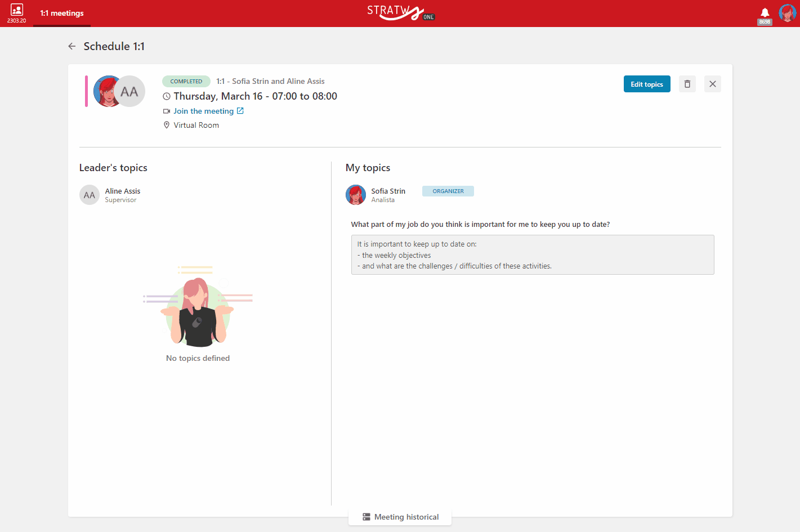Click the Meeting historical icon
Viewport: 800px width, 532px height.
point(367,517)
